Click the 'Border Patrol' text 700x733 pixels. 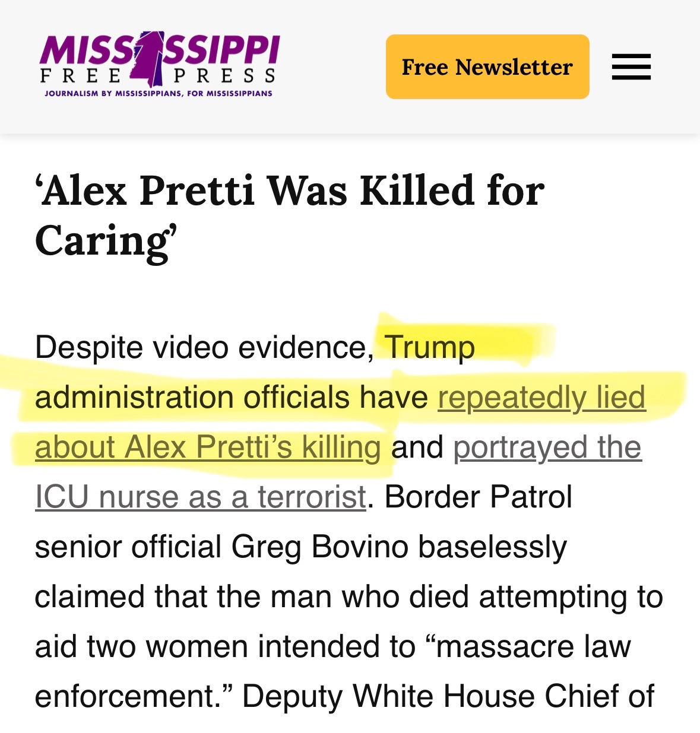[478, 497]
